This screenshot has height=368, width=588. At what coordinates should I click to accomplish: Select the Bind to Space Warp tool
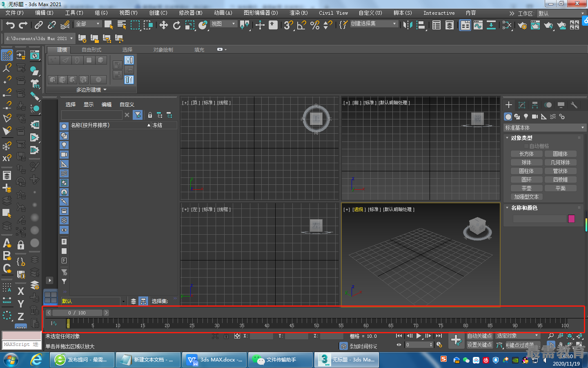[x=65, y=25]
